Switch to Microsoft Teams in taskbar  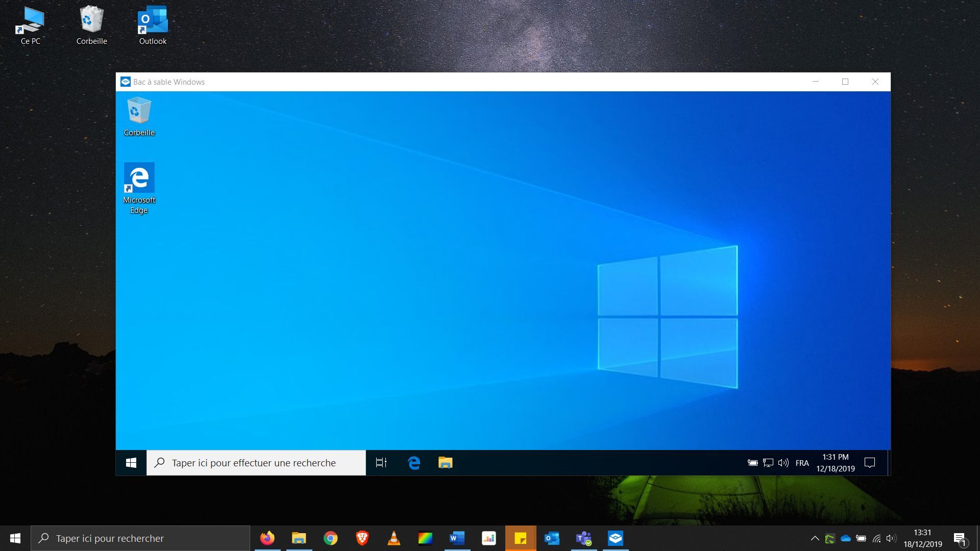point(584,538)
